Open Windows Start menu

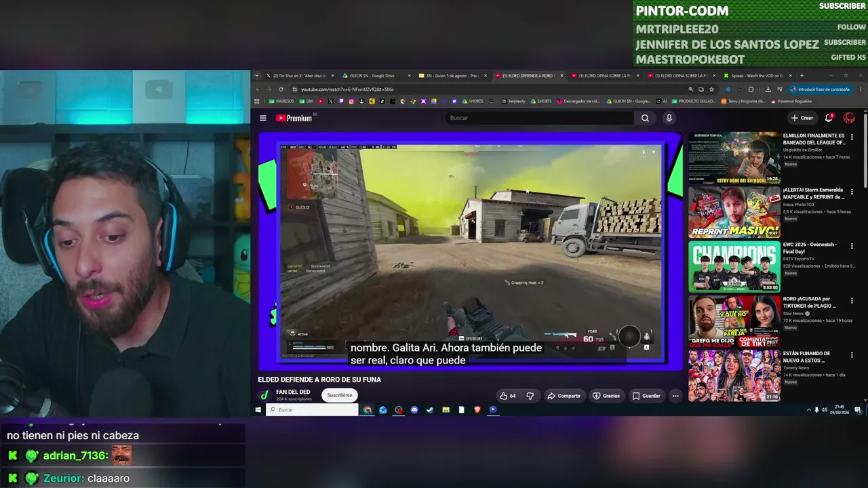pos(258,410)
